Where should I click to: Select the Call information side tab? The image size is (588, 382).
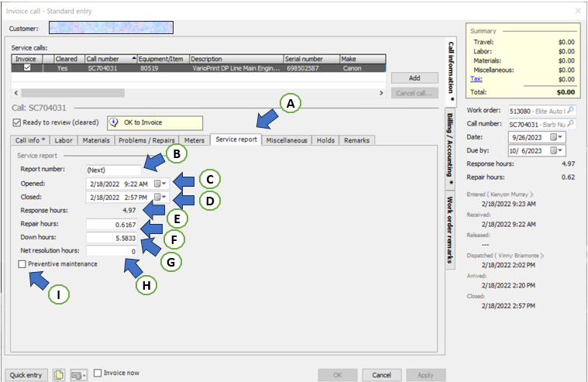tap(451, 71)
